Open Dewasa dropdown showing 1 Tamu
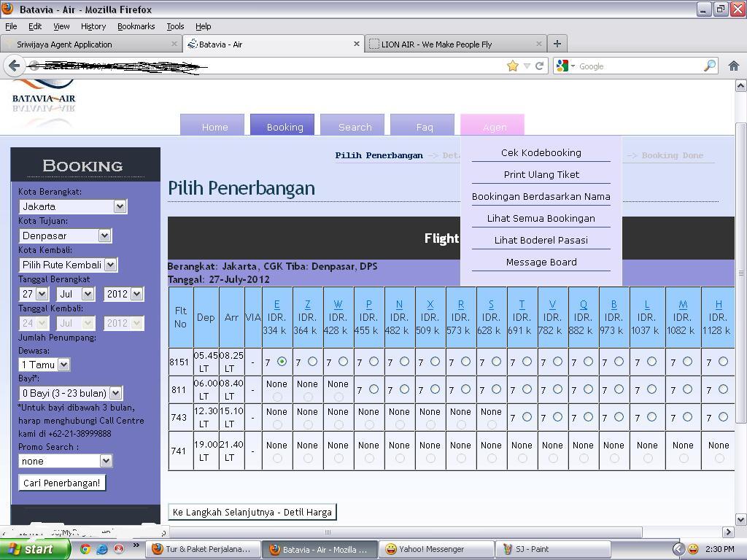Image resolution: width=747 pixels, height=560 pixels. point(44,365)
